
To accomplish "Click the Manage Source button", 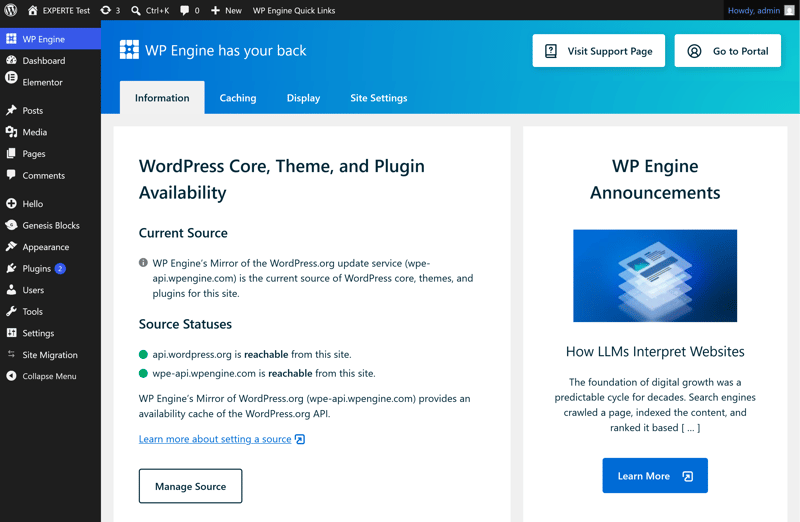I will coord(190,486).
